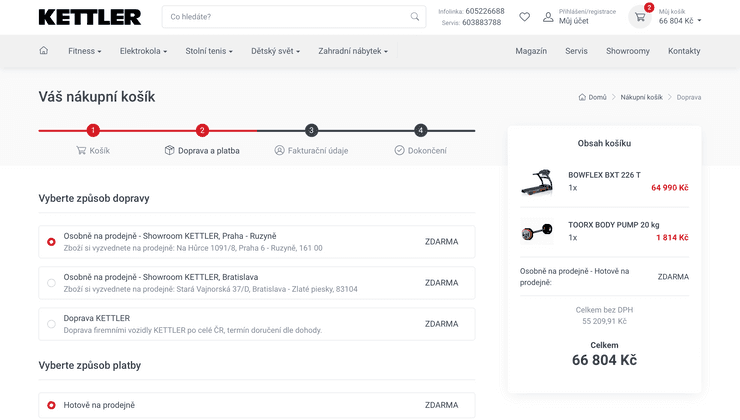740x420 pixels.
Task: Click step 1 Košík circle marker
Action: point(93,130)
